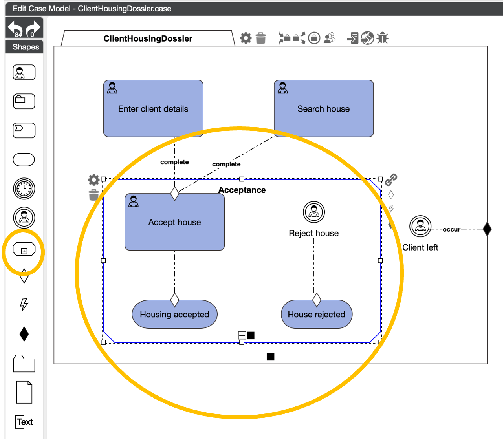
Task: Open the Shapes palette header
Action: point(26,47)
